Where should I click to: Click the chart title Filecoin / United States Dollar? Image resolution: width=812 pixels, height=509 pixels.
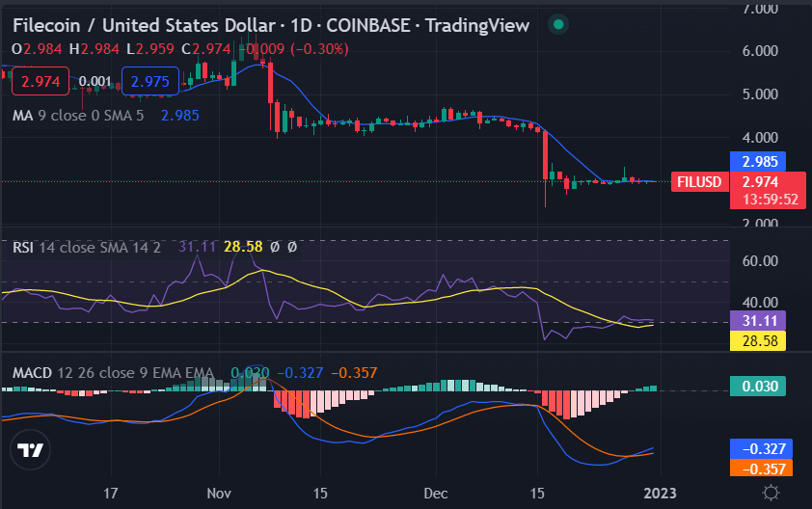(144, 25)
